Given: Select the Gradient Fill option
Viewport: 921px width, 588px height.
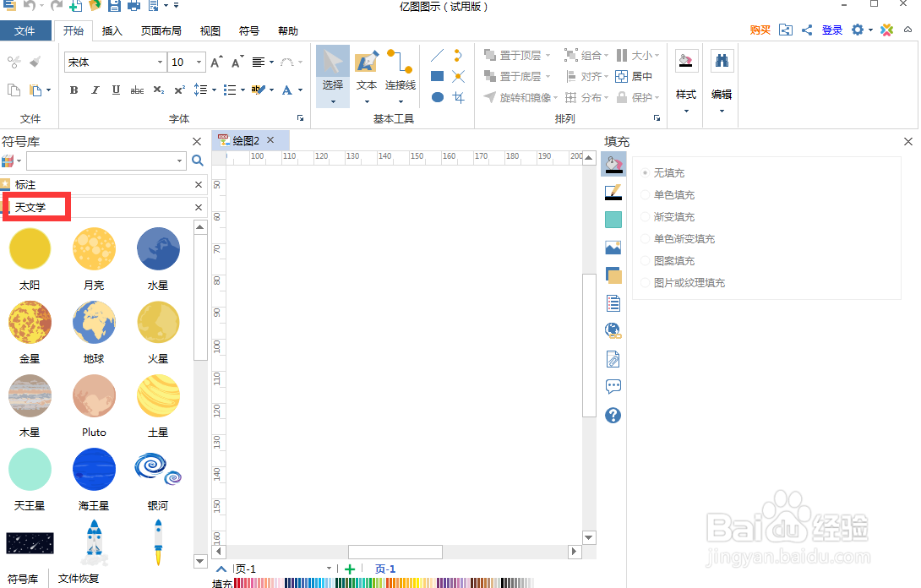Looking at the screenshot, I should click(x=668, y=217).
